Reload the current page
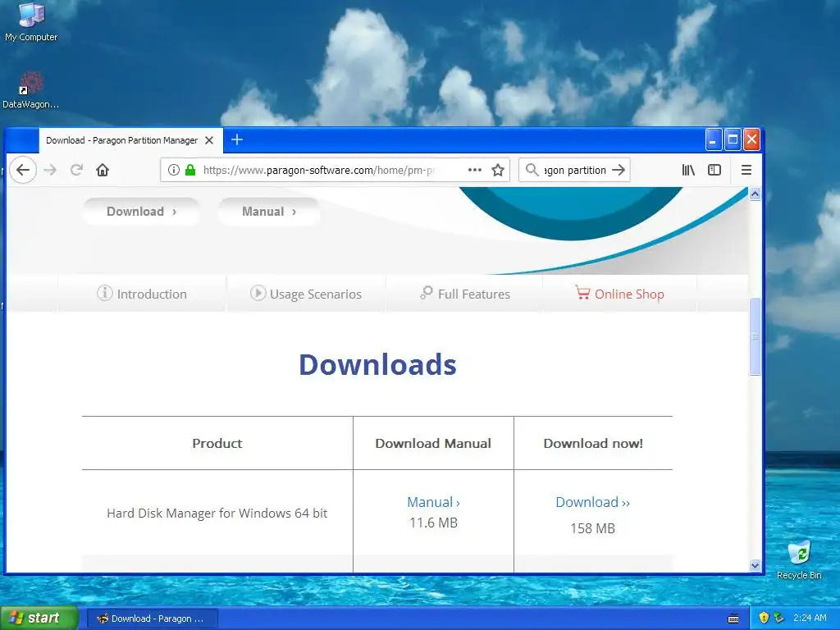 pos(76,170)
